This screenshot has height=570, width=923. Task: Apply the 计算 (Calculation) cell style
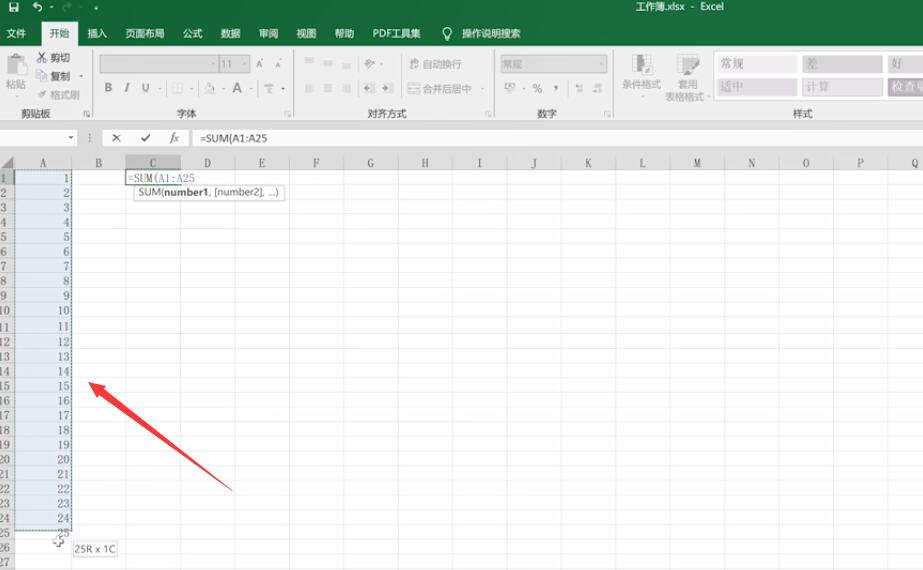click(842, 87)
